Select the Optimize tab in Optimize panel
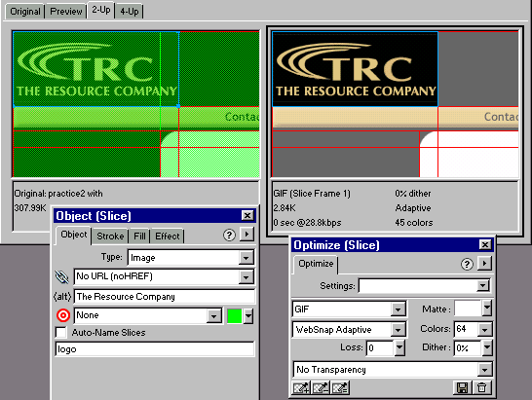 (x=316, y=264)
